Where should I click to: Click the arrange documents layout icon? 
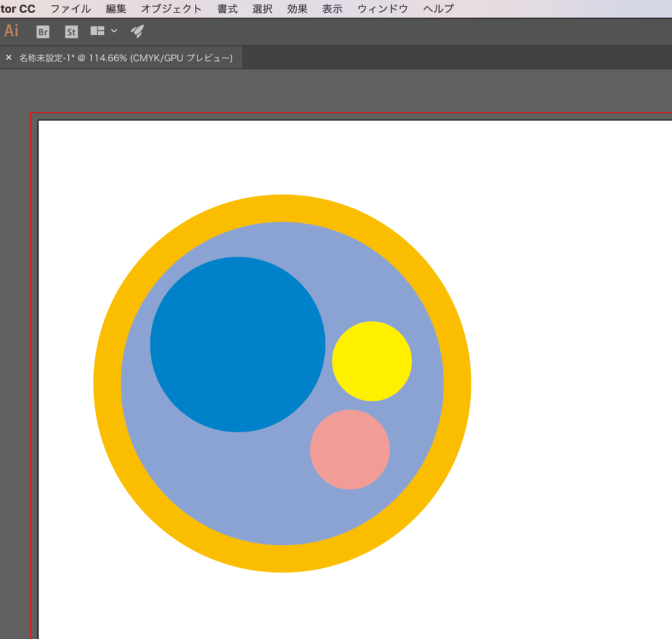click(98, 31)
